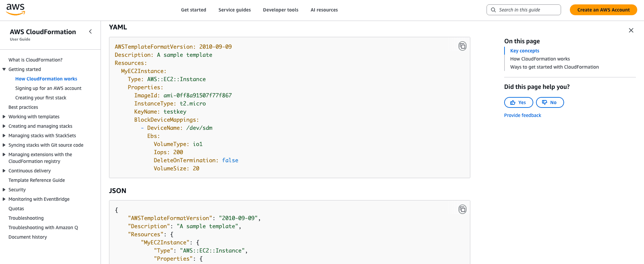The height and width of the screenshot is (264, 644).
Task: Click the YAML heading
Action: tap(118, 27)
